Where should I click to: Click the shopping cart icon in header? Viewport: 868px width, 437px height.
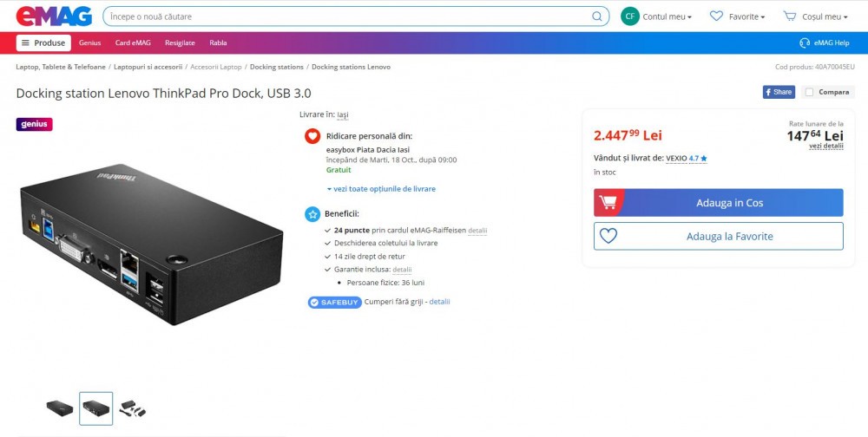click(789, 16)
